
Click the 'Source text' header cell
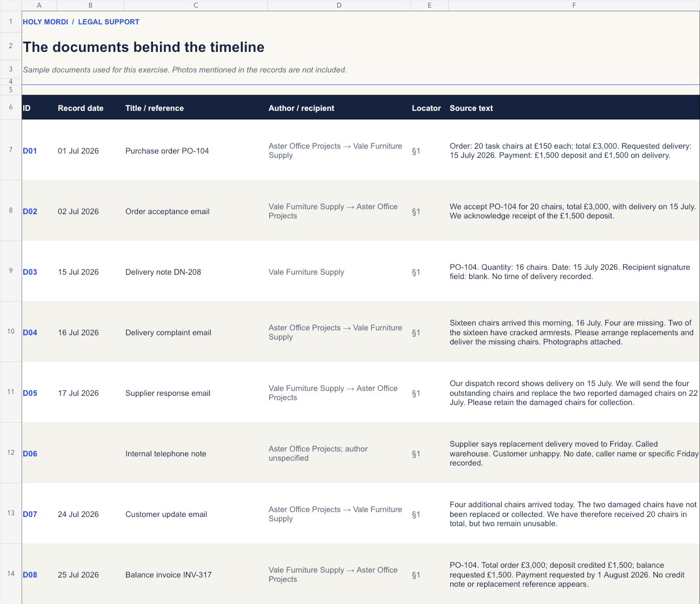(x=574, y=108)
